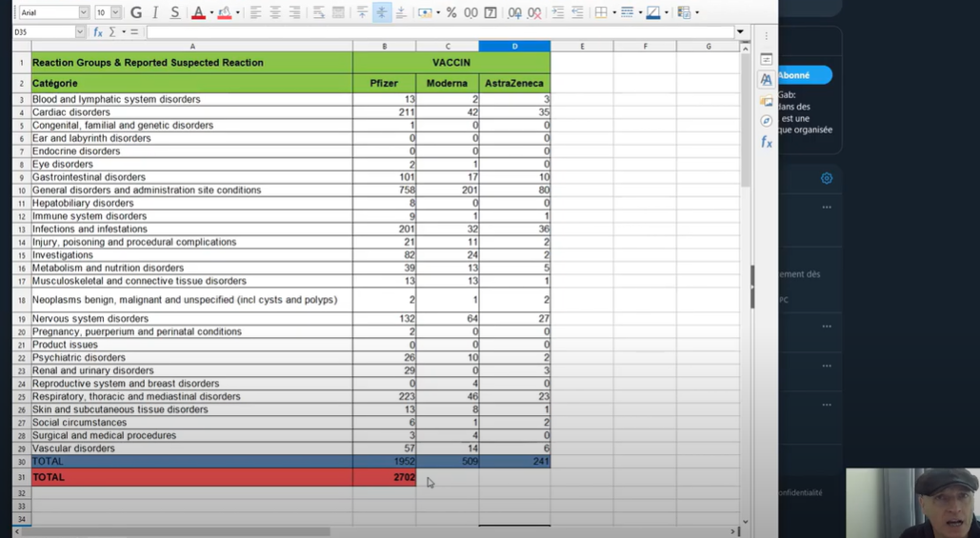This screenshot has width=980, height=538.
Task: Align cell content to top
Action: click(362, 12)
